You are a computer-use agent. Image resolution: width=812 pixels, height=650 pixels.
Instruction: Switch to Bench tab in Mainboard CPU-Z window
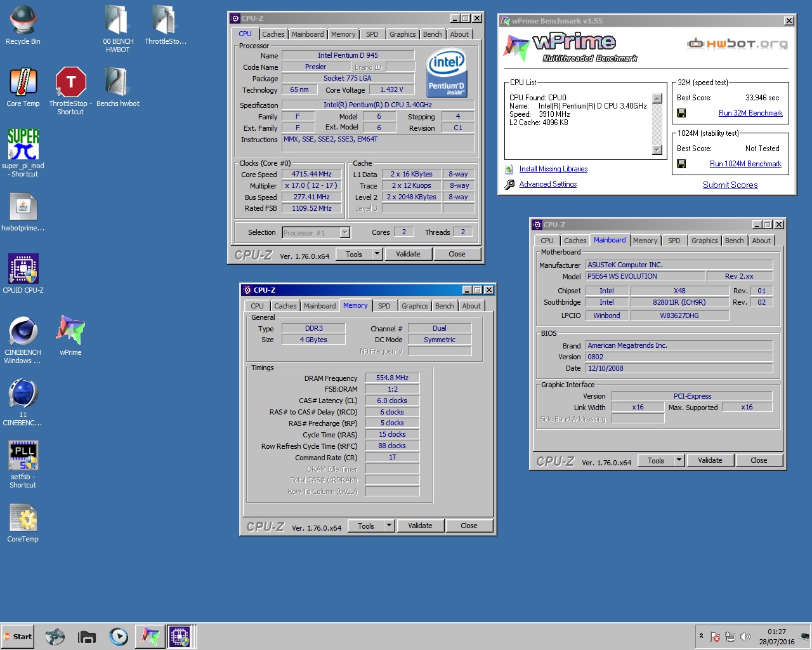[735, 241]
